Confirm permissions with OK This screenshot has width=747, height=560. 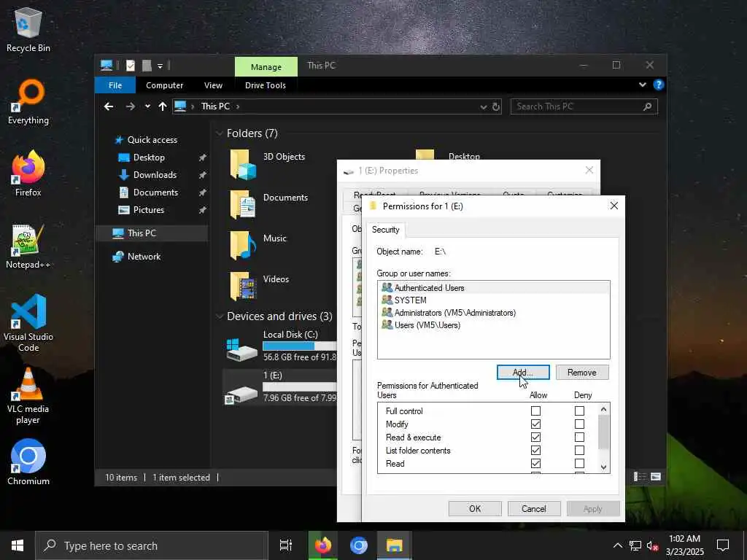pos(475,508)
